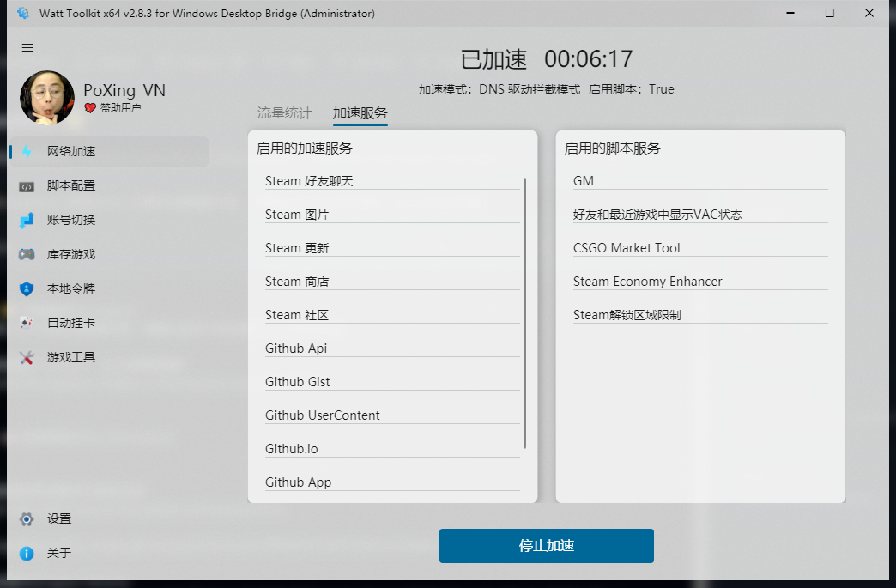Close the Watt Toolkit window
896x588 pixels.
click(x=869, y=13)
